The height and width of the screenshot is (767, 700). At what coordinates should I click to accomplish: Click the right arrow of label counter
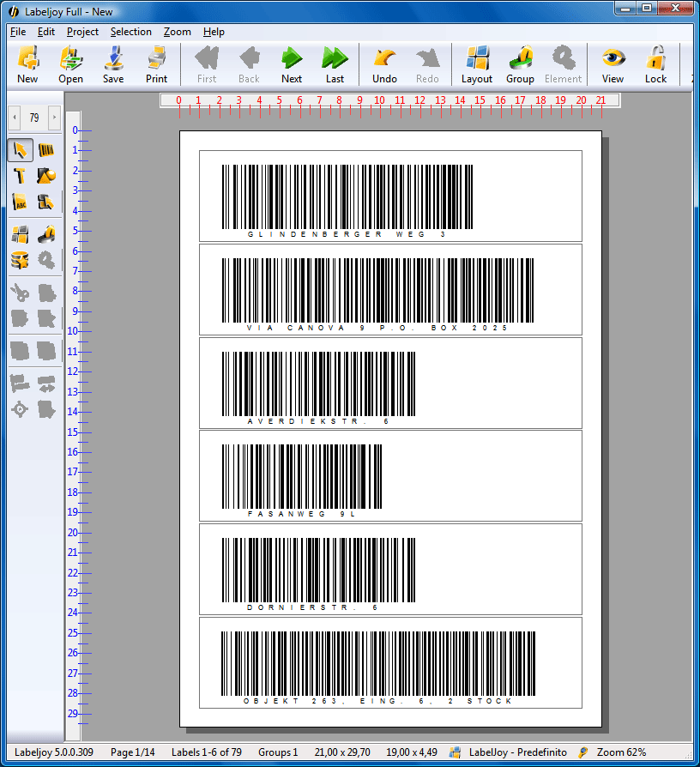point(54,118)
